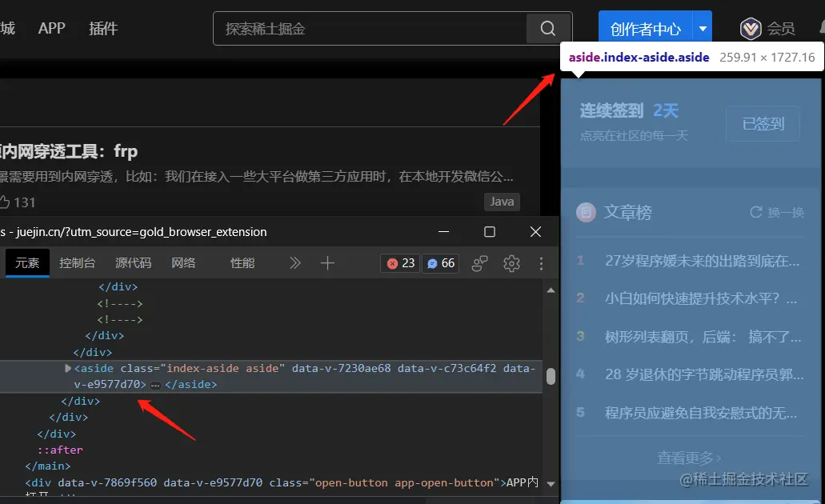
Task: Click the 创作者中心 button
Action: click(x=646, y=29)
